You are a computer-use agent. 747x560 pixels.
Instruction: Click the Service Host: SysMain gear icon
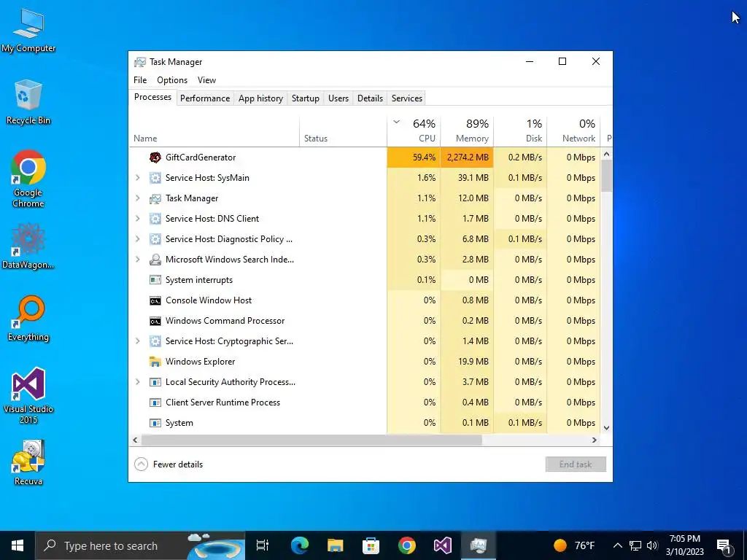(155, 178)
